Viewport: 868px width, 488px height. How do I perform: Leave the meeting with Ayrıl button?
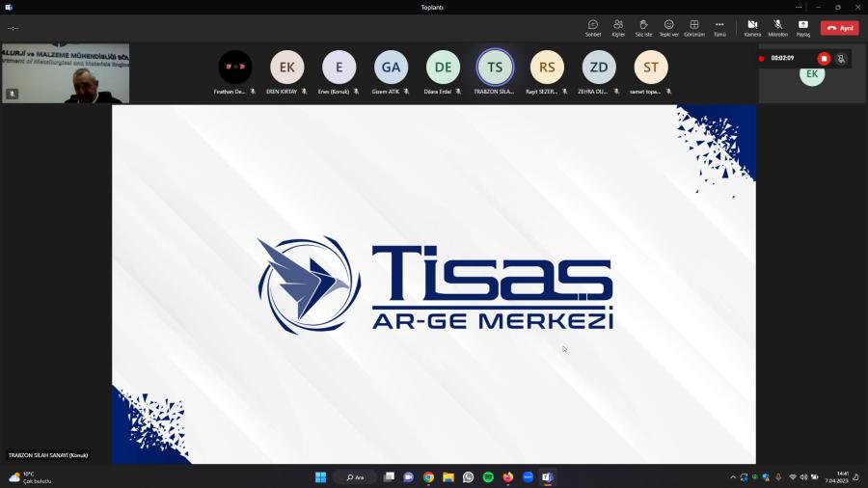pos(840,28)
